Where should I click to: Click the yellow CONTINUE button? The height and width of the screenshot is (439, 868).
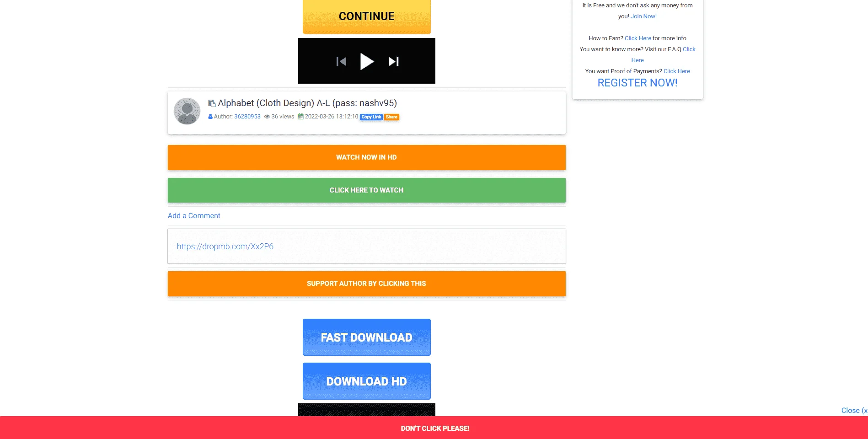[x=366, y=16]
